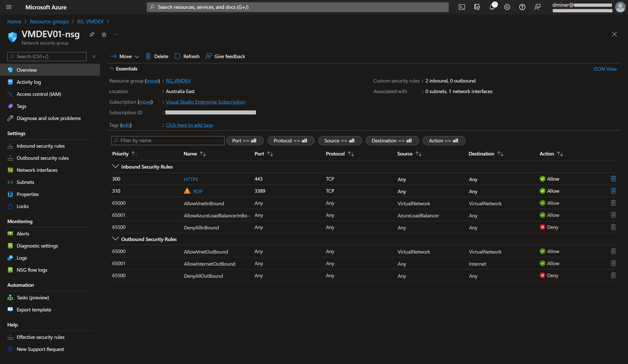Close the VMDEV01-nsg blade
This screenshot has width=628, height=364.
[x=614, y=34]
